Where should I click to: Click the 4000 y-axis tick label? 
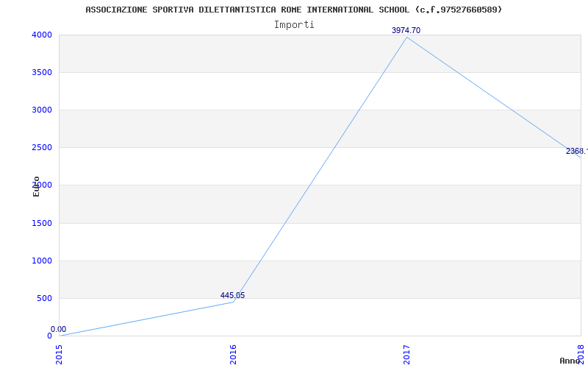(42, 35)
